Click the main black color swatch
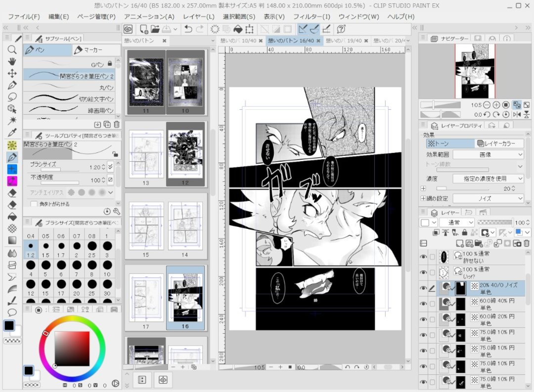This screenshot has width=534, height=392. pyautogui.click(x=9, y=326)
